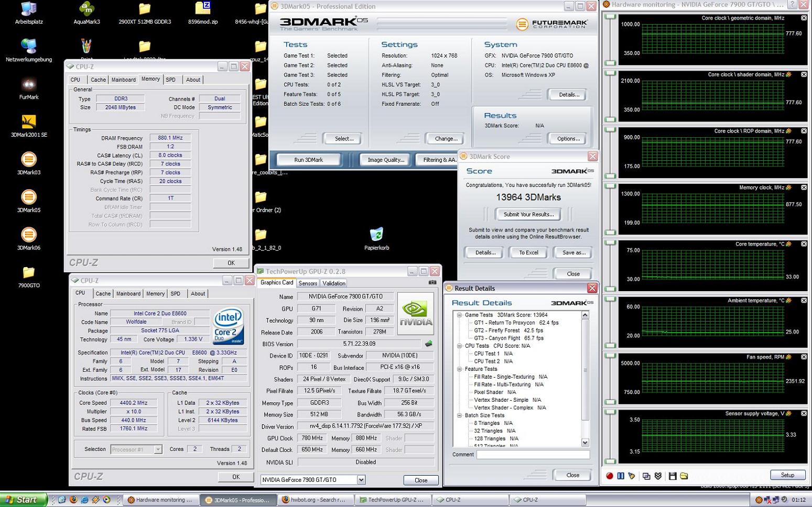
Task: Click the settings star icon on Core temperature graph
Action: (x=788, y=244)
